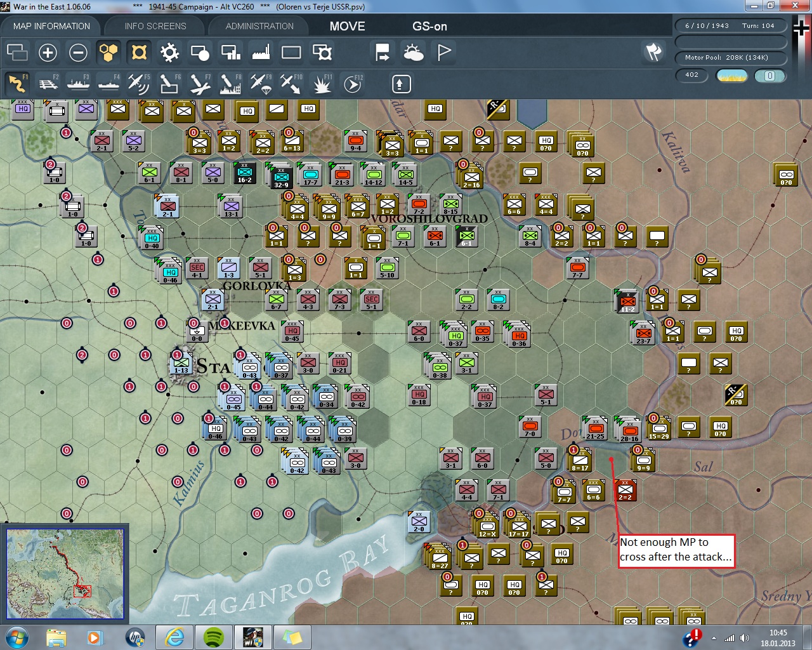Click the flag-with-arrow toolbar icon
Viewport: 812px width, 650px height.
tap(383, 52)
